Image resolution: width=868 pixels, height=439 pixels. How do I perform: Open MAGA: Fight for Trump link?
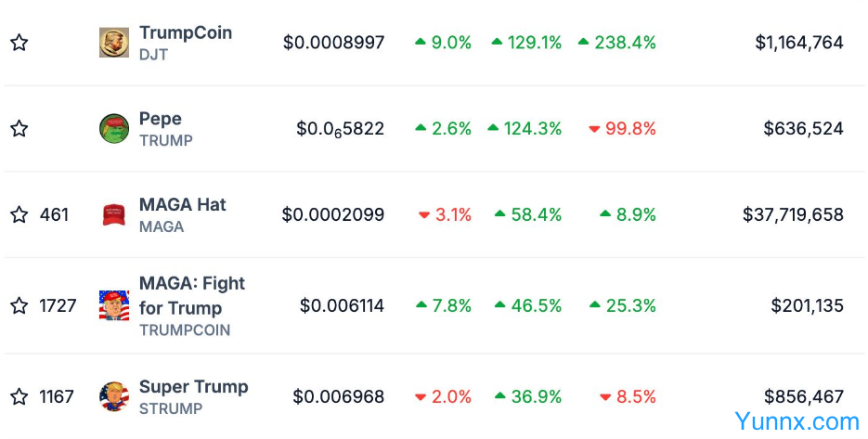[192, 295]
